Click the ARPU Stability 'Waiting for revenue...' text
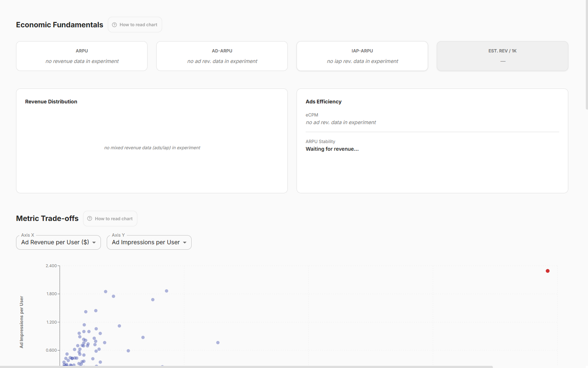The image size is (588, 368). 332,149
